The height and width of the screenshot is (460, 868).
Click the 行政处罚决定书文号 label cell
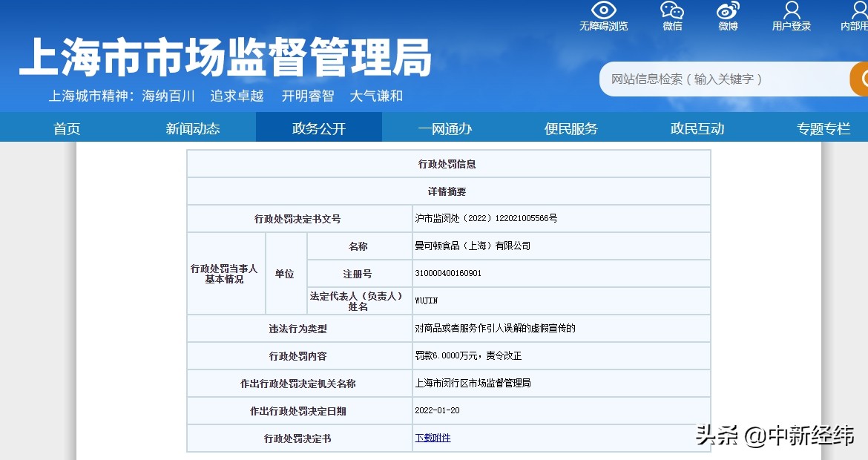[x=300, y=219]
